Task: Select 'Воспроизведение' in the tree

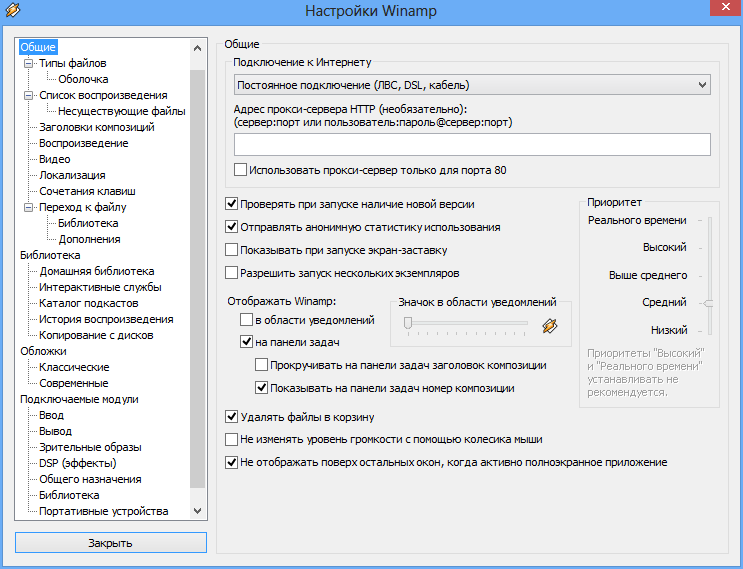Action: (83, 143)
